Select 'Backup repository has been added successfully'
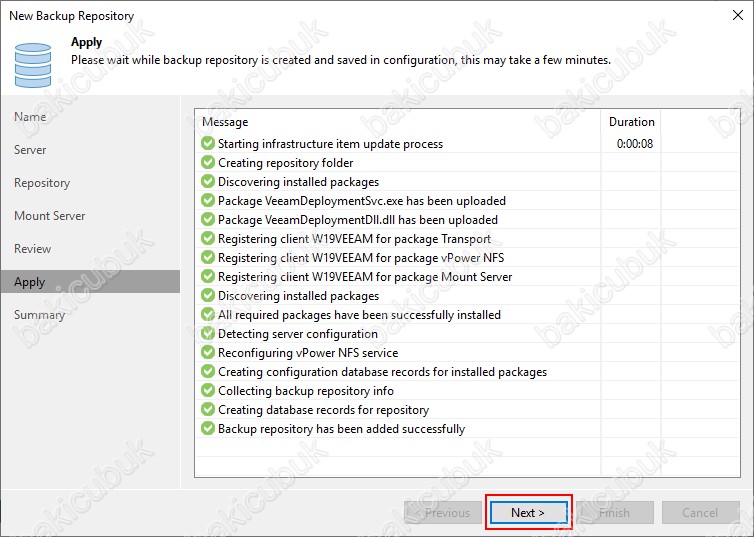The height and width of the screenshot is (537, 754). pyautogui.click(x=341, y=429)
